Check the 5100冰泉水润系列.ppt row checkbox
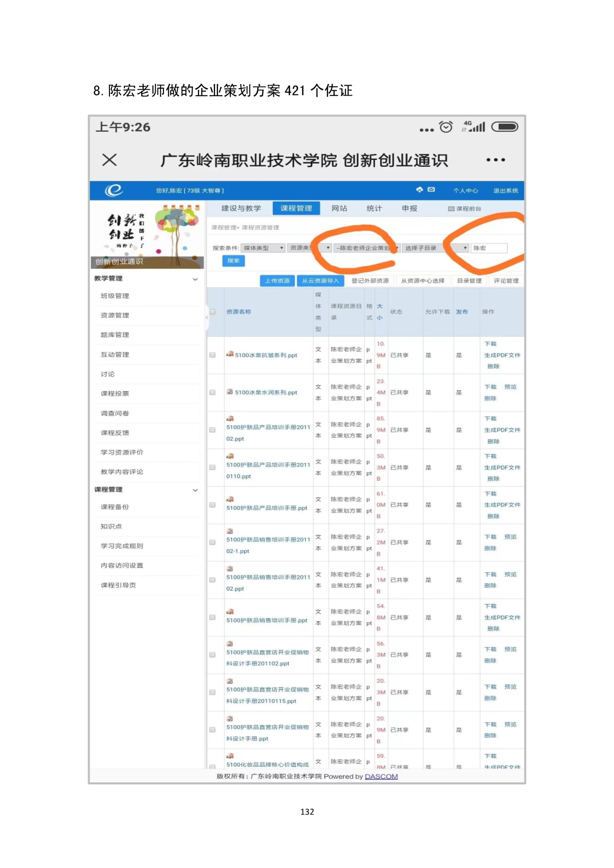614x868 pixels. pyautogui.click(x=212, y=392)
